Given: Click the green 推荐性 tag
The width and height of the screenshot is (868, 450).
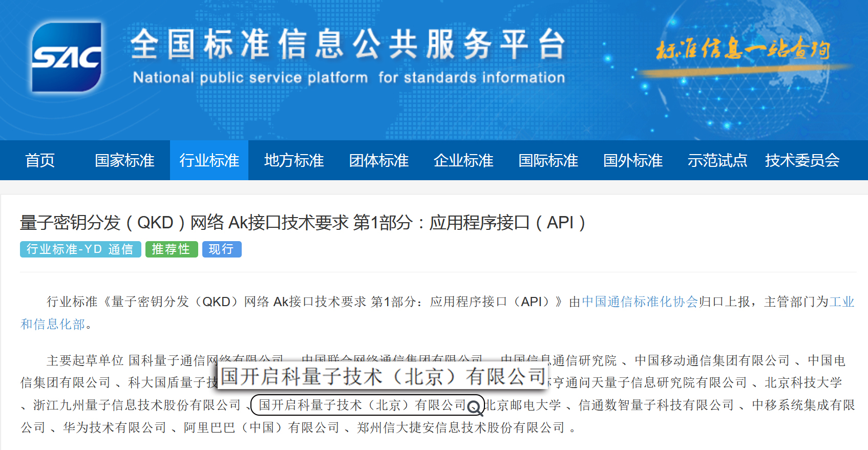Looking at the screenshot, I should (172, 249).
